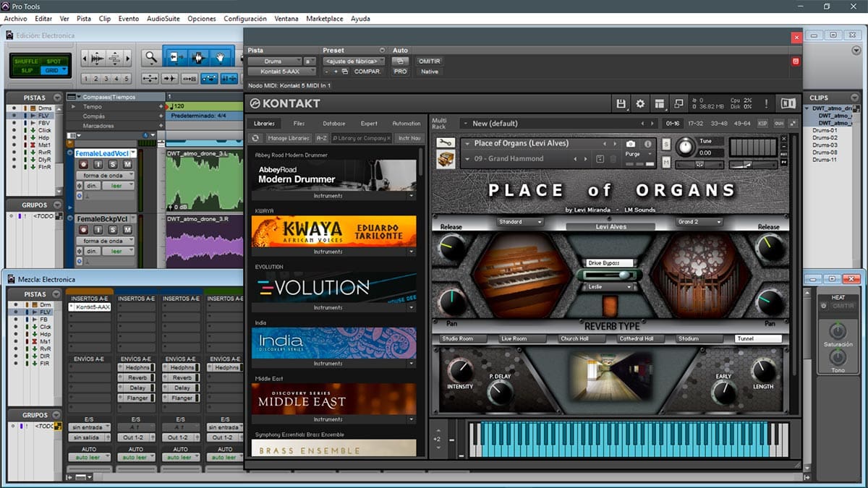Click the Manage Libraries button

pos(289,138)
